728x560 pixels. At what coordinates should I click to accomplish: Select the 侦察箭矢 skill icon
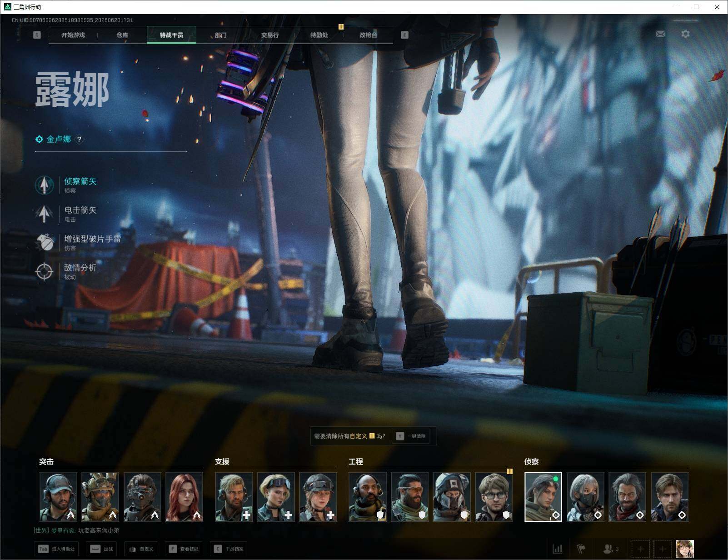44,185
